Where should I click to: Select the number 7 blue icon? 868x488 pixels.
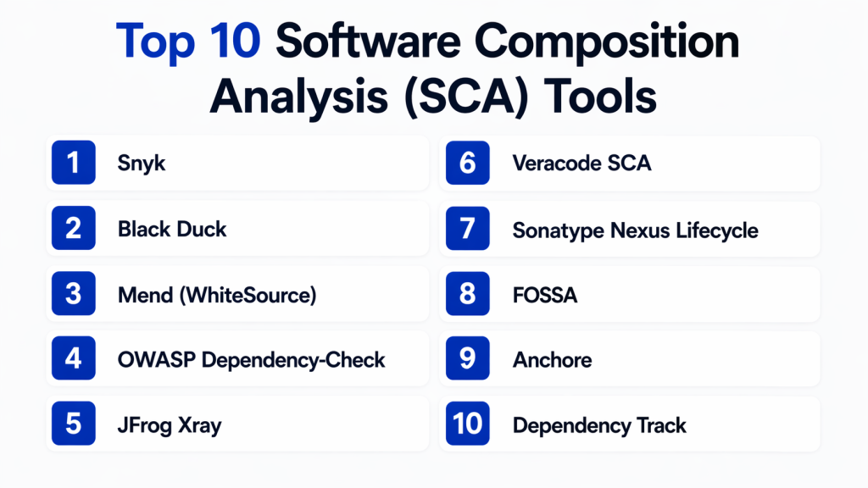(468, 229)
